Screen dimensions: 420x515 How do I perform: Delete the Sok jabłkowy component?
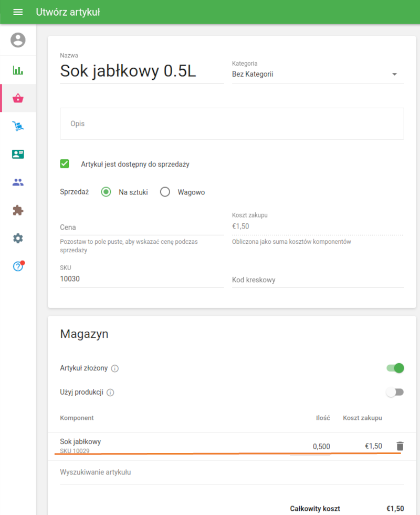[x=400, y=446]
